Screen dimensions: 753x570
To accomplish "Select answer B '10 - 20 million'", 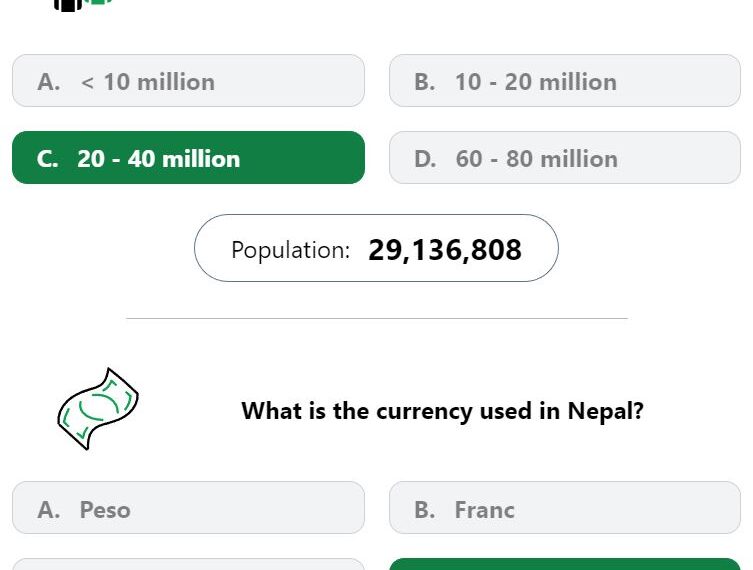I will pos(565,81).
